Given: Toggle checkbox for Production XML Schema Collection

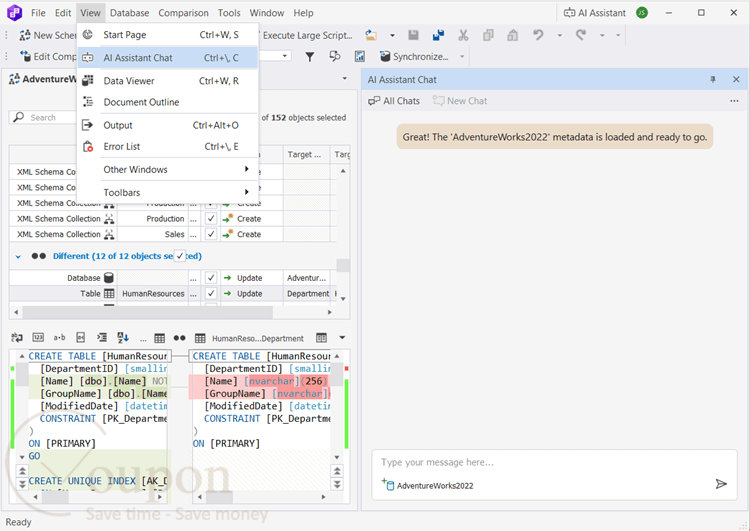Looking at the screenshot, I should (210, 219).
